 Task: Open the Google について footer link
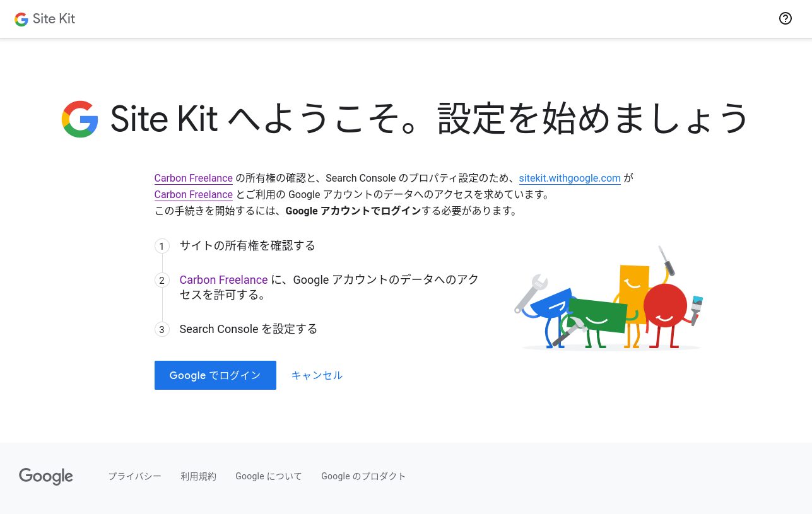coord(269,476)
